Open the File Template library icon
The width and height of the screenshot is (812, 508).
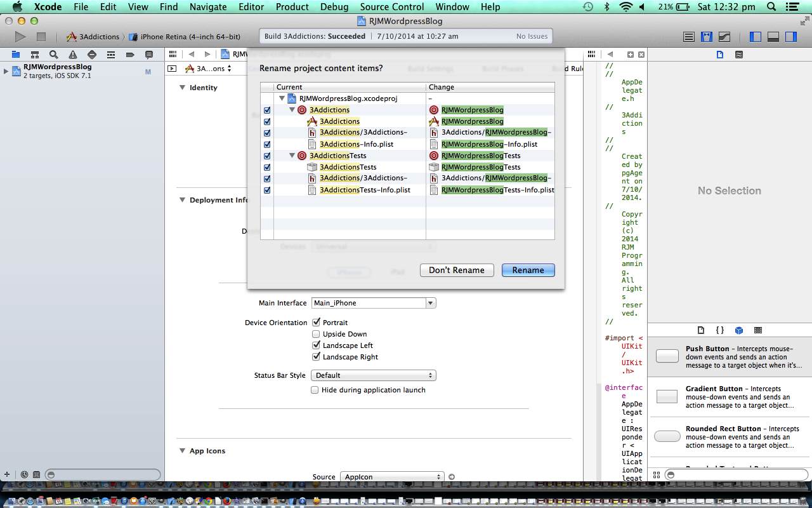pos(701,330)
